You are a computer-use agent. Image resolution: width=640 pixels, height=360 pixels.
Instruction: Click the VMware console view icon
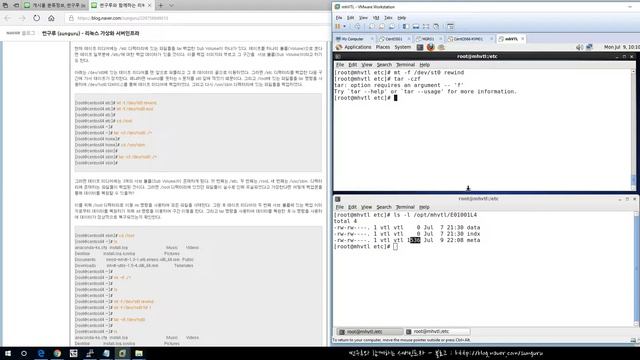(450, 27)
